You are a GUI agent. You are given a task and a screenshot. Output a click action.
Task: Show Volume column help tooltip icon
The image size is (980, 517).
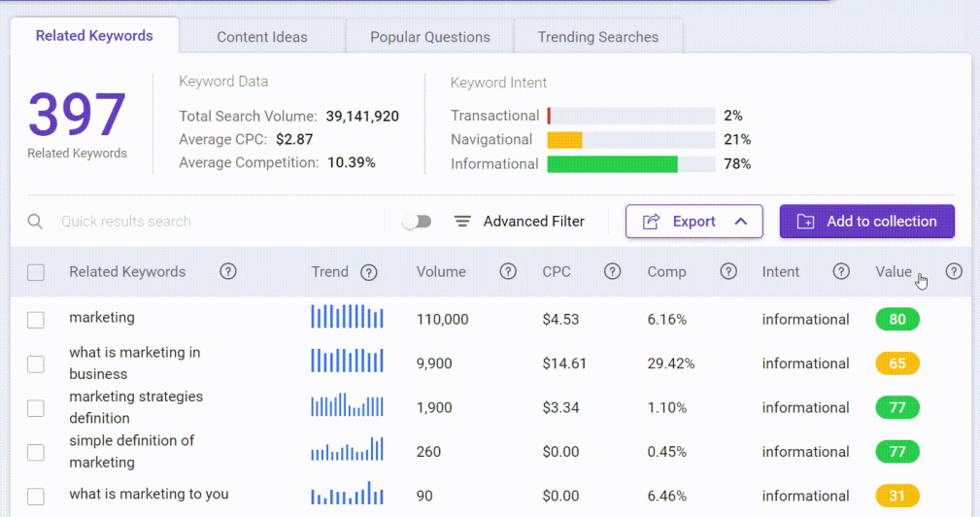click(508, 271)
